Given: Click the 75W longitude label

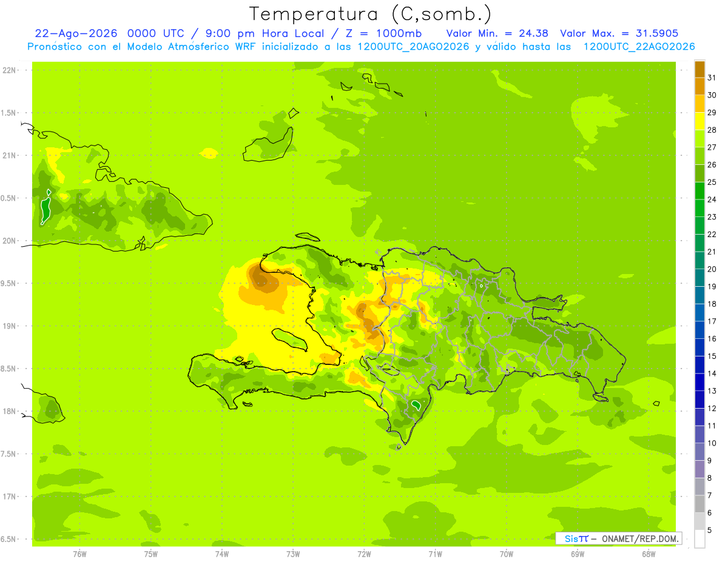Looking at the screenshot, I should [151, 554].
